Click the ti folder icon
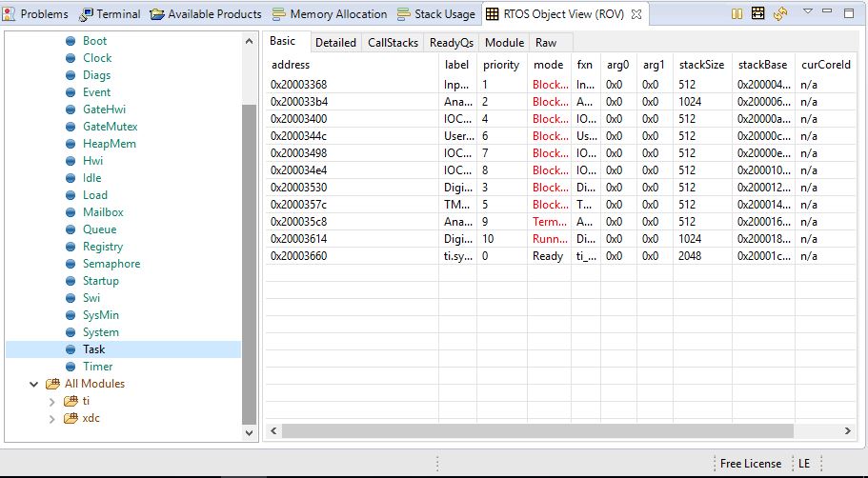The width and height of the screenshot is (868, 478). point(71,401)
